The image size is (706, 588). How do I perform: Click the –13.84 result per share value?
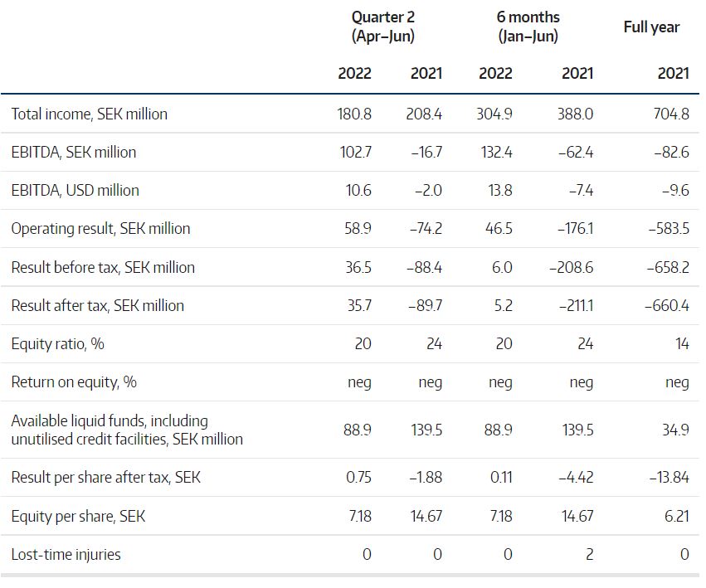click(x=669, y=478)
